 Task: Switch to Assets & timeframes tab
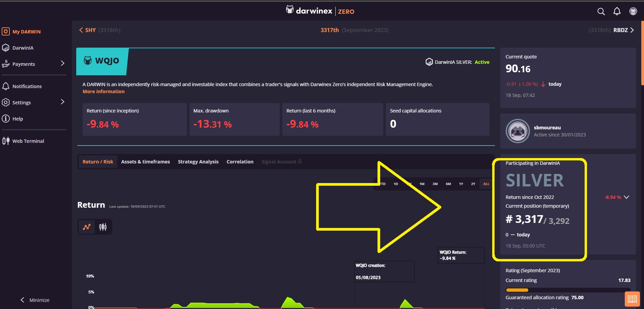coord(145,162)
